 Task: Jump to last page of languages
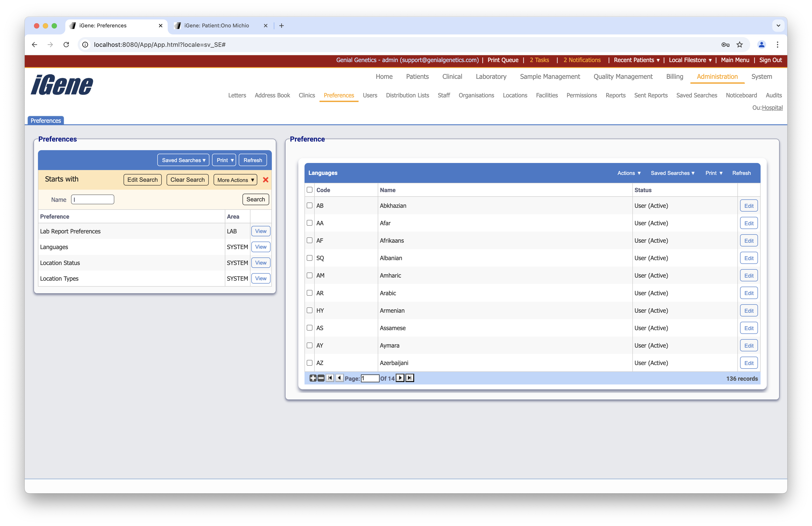point(410,378)
